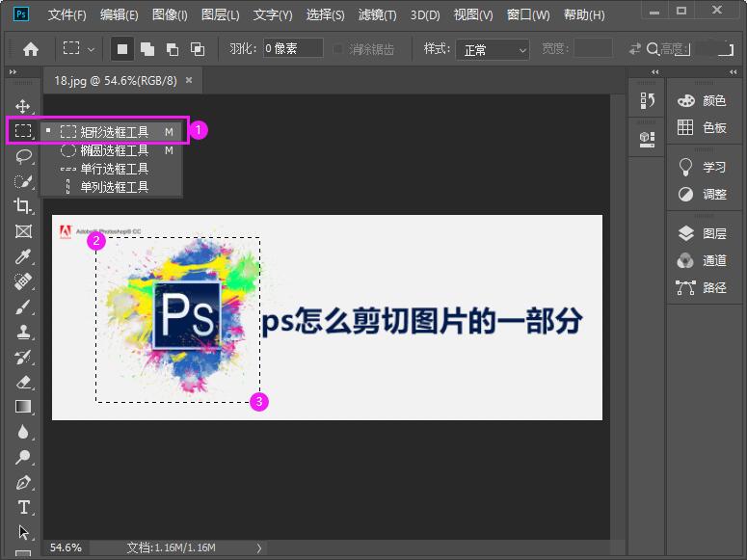Screen dimensions: 747x560
Task: Select the Frame tool
Action: 23,231
